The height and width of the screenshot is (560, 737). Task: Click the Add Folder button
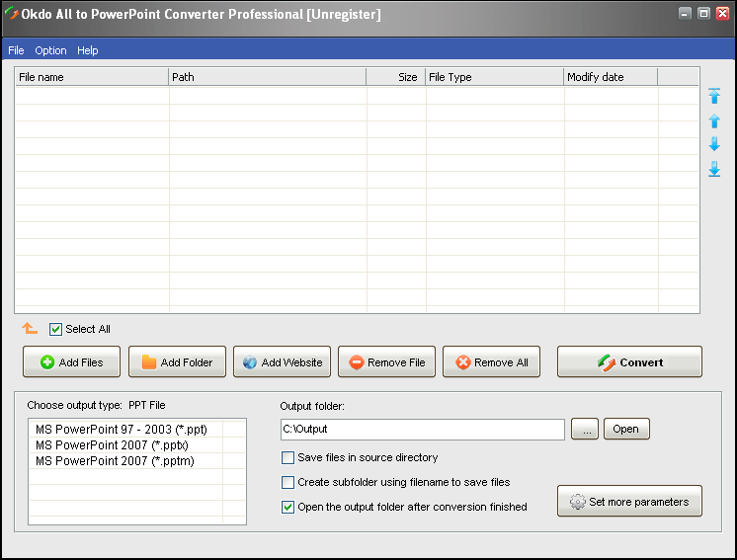point(177,361)
